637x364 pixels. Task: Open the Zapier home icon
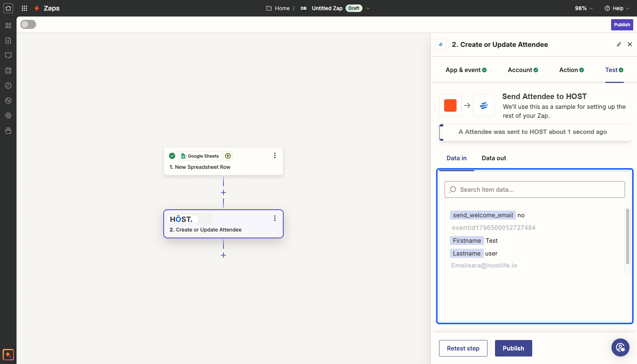coord(8,8)
